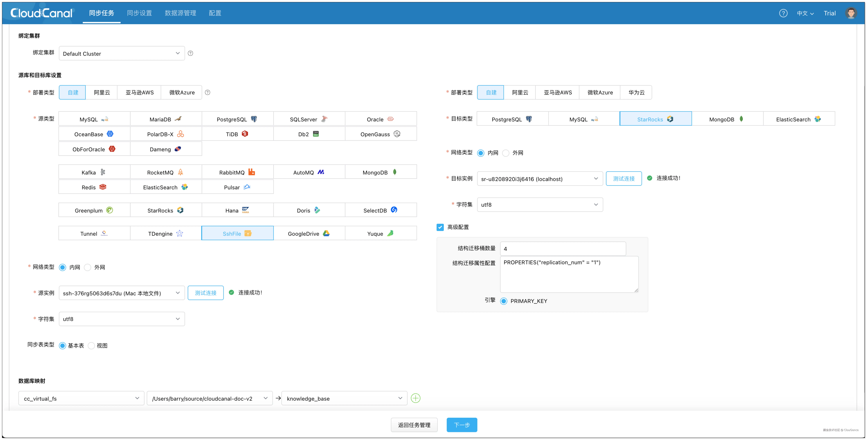Click help icon next to Default Cluster dropdown
The image size is (868, 441).
point(190,53)
